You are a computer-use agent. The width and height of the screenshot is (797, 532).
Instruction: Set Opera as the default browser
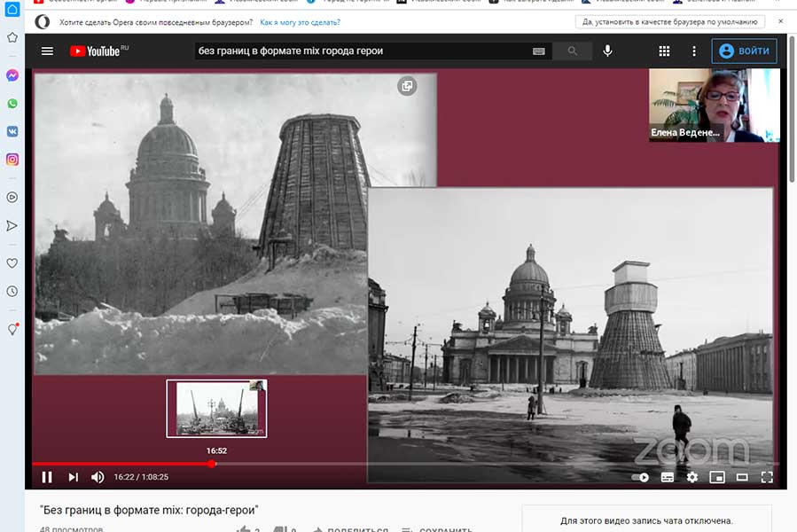coord(670,22)
